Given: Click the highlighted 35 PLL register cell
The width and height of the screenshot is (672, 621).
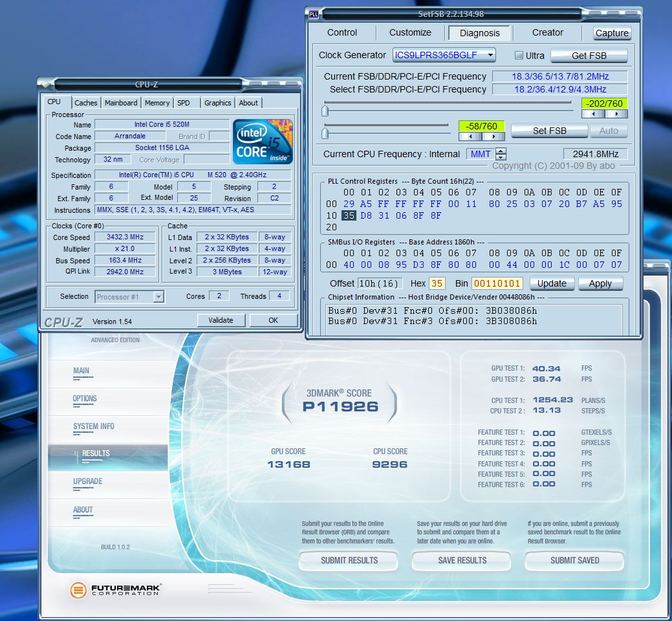Looking at the screenshot, I should [349, 215].
